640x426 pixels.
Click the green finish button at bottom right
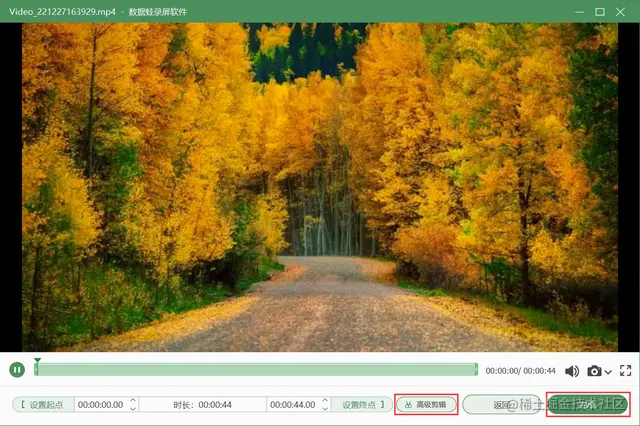click(x=588, y=405)
